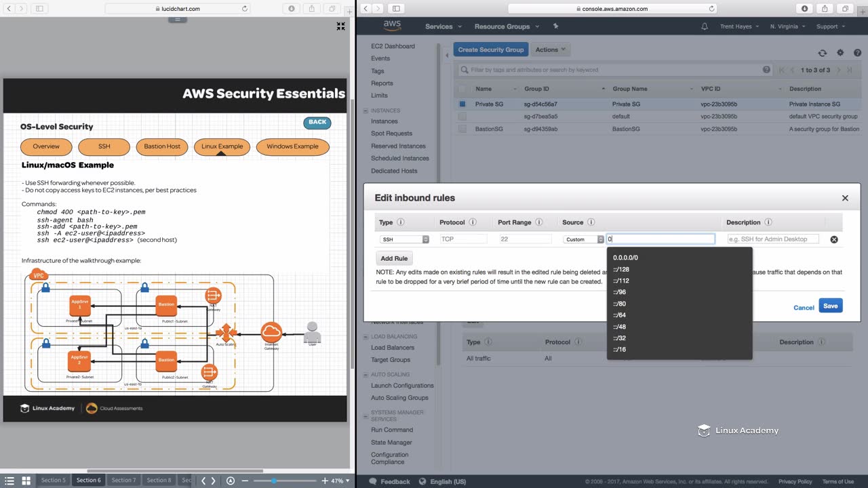Click the pin shortcut icon in AWS navbar
Screen dimensions: 868x488
[x=555, y=26]
